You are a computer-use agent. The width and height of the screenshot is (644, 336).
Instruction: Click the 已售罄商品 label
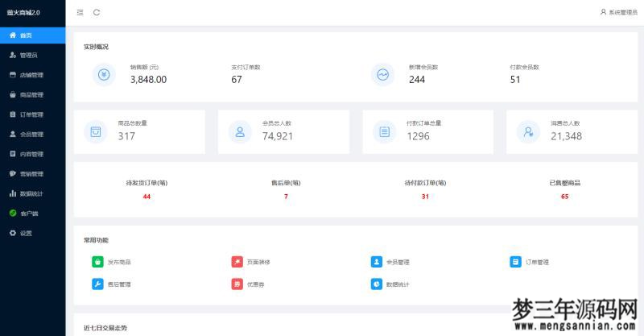coord(565,183)
